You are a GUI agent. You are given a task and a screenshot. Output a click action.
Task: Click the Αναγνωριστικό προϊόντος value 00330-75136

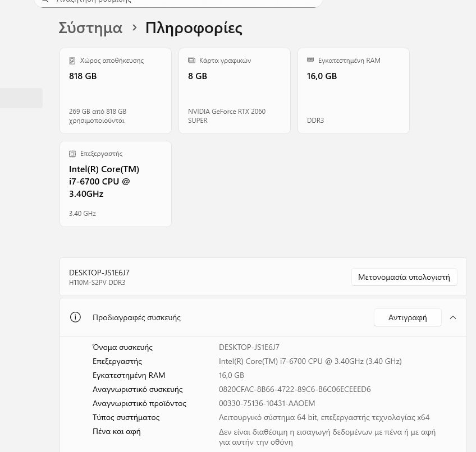pos(267,403)
